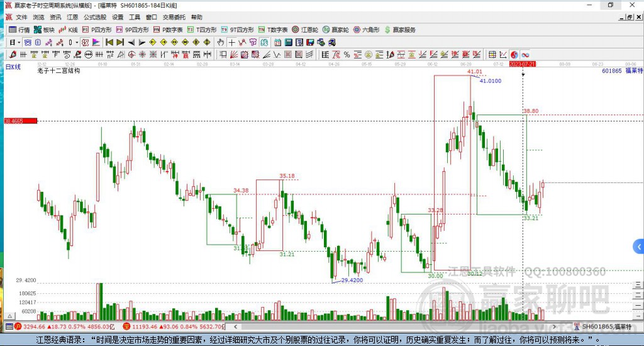644x346 pixels.
Task: Restore the inner chart window
Action: (x=630, y=17)
